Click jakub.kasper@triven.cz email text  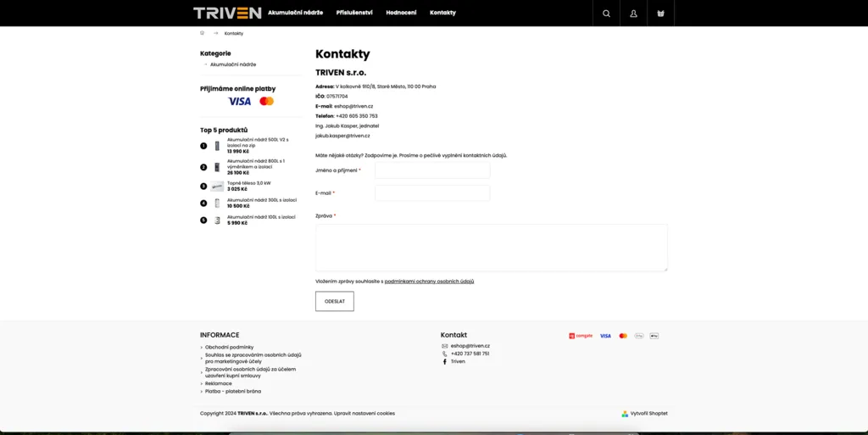[x=342, y=136]
